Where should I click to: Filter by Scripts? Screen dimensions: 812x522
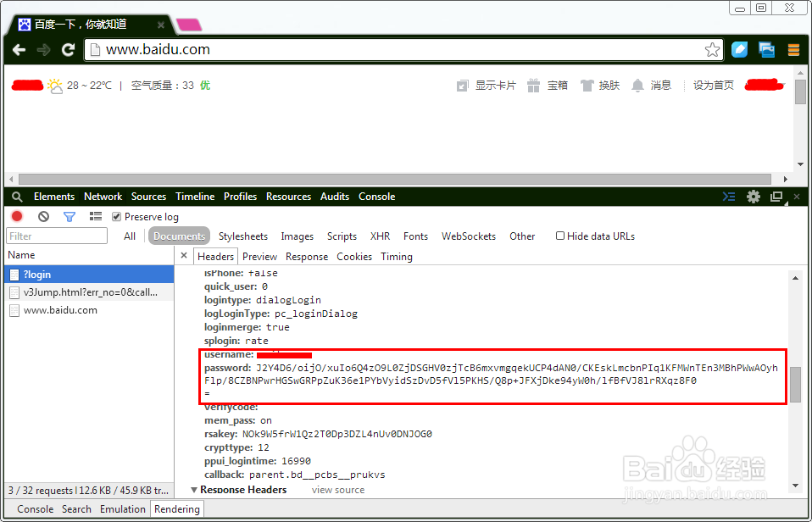342,236
